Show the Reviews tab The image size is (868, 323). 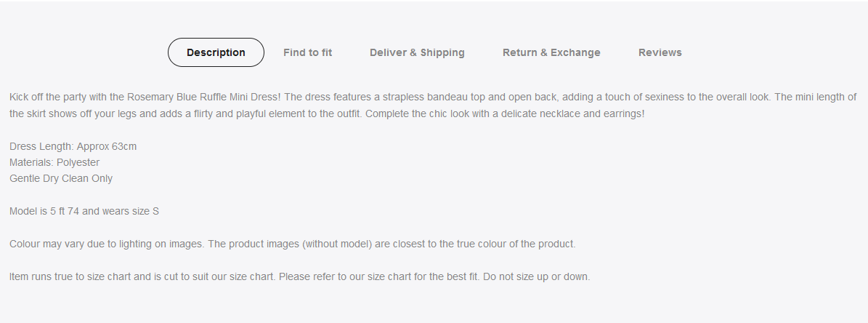click(660, 52)
